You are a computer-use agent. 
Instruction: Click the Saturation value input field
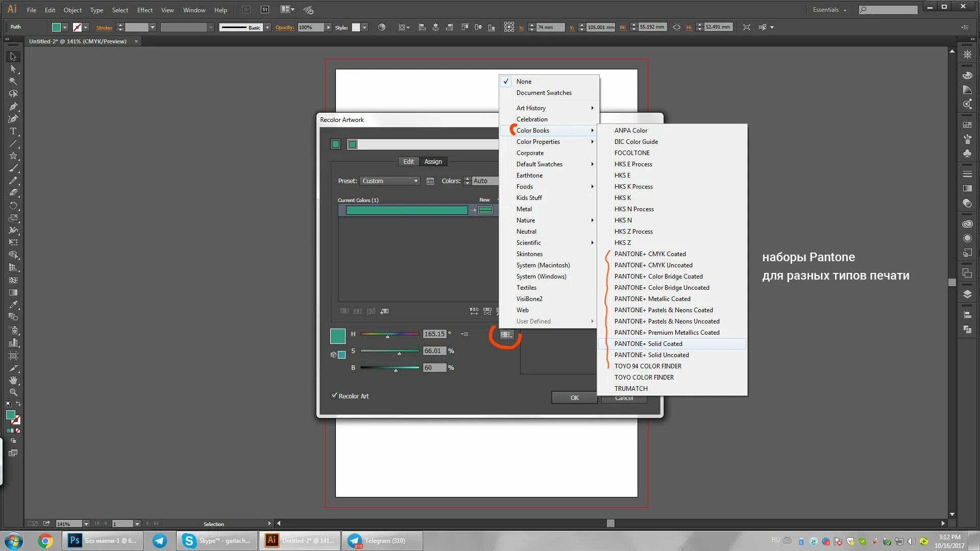pyautogui.click(x=434, y=351)
